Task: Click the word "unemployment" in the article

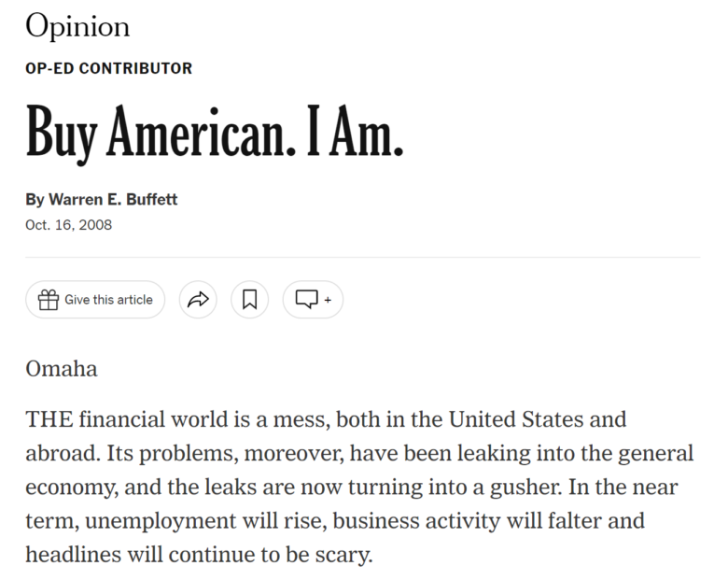Action: point(161,521)
